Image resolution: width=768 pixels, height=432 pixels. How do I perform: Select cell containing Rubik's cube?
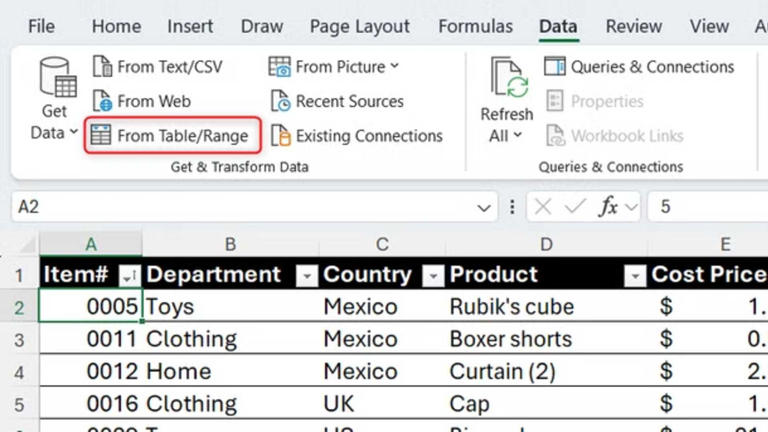point(512,307)
